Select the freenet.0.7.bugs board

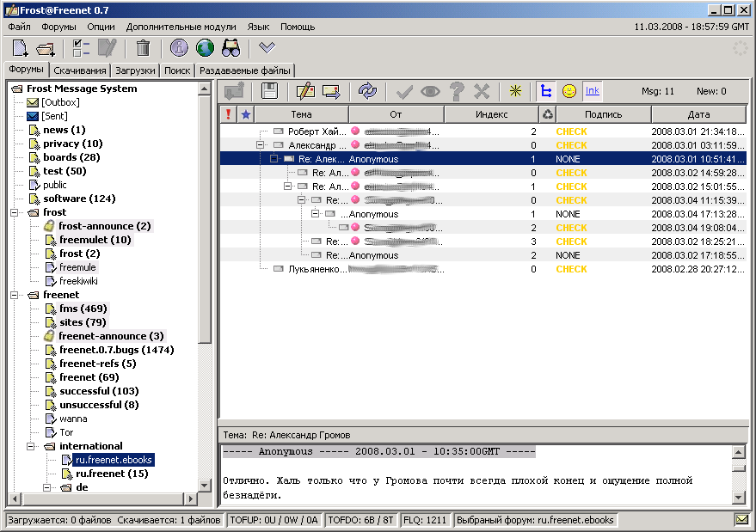[116, 350]
